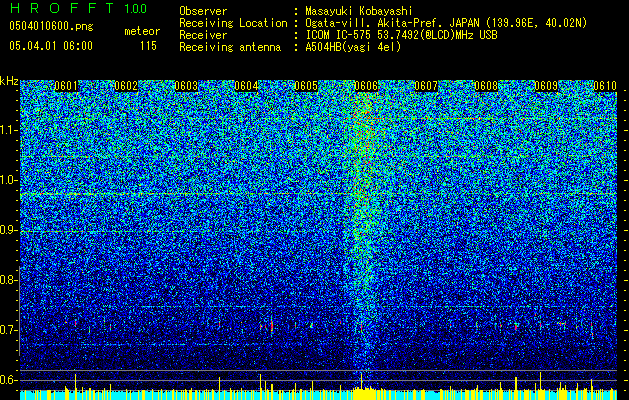Click the Observer label
Image resolution: width=629 pixels, height=400 pixels.
[x=203, y=11]
